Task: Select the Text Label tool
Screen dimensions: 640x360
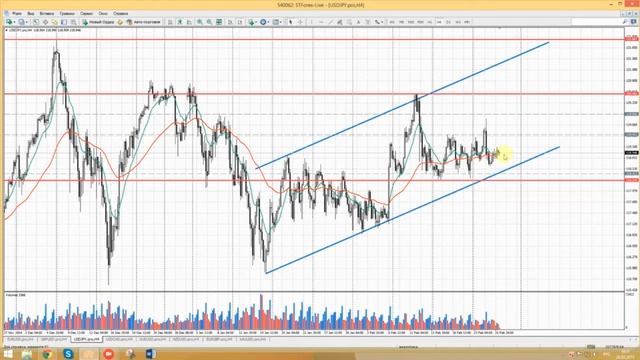Action: pos(368,22)
